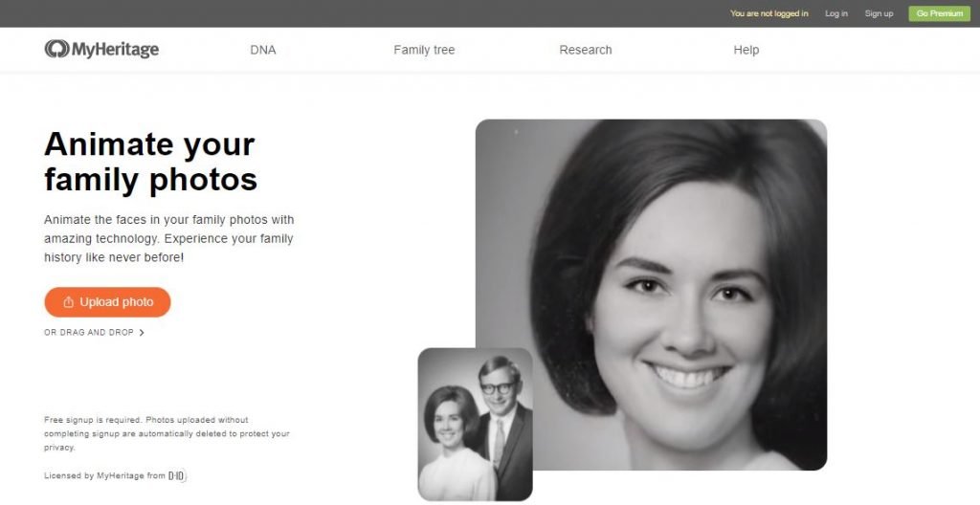980x505 pixels.
Task: Open the Family tree menu
Action: (x=424, y=50)
